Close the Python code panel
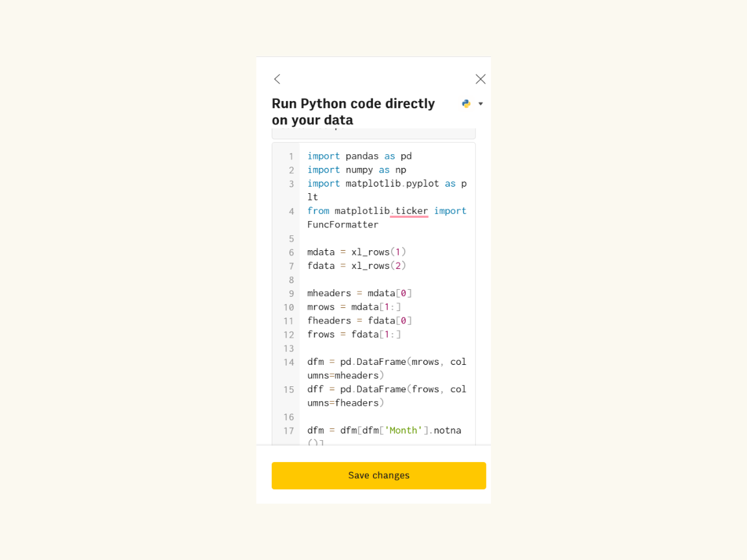 pyautogui.click(x=480, y=78)
